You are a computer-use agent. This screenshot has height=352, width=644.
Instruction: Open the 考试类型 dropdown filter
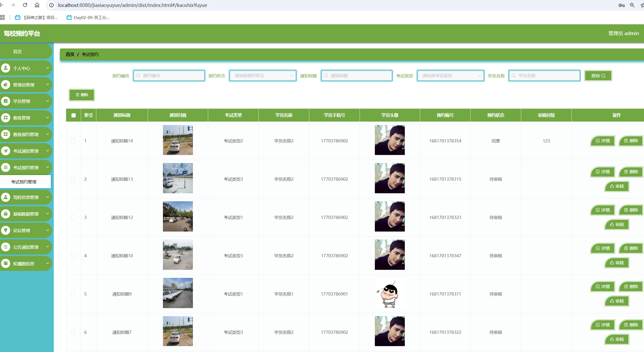pyautogui.click(x=451, y=76)
